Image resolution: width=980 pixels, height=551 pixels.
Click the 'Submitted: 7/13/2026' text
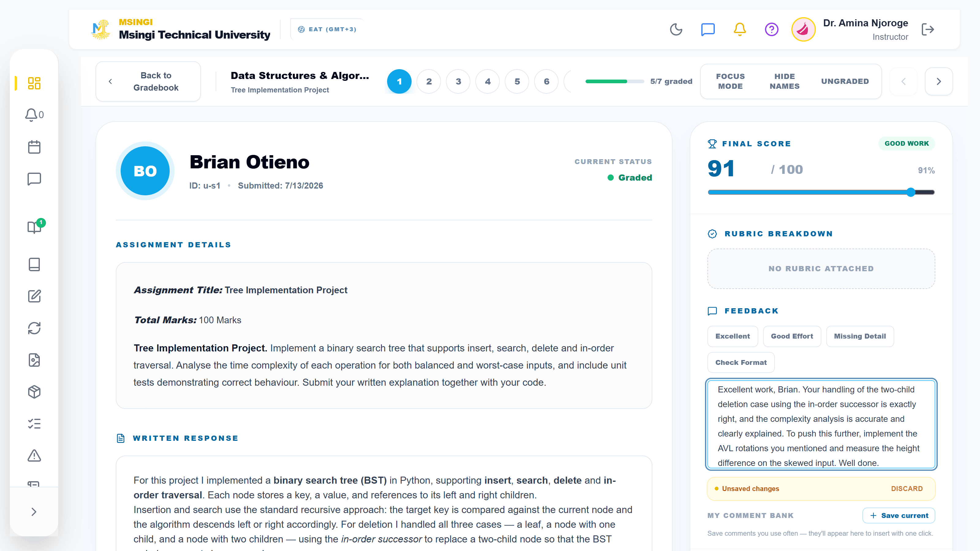tap(281, 186)
